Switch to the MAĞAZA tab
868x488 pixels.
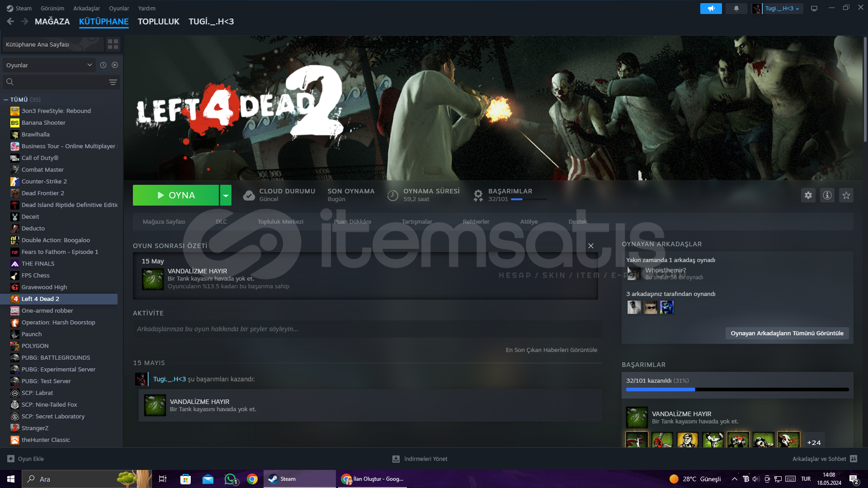[52, 21]
